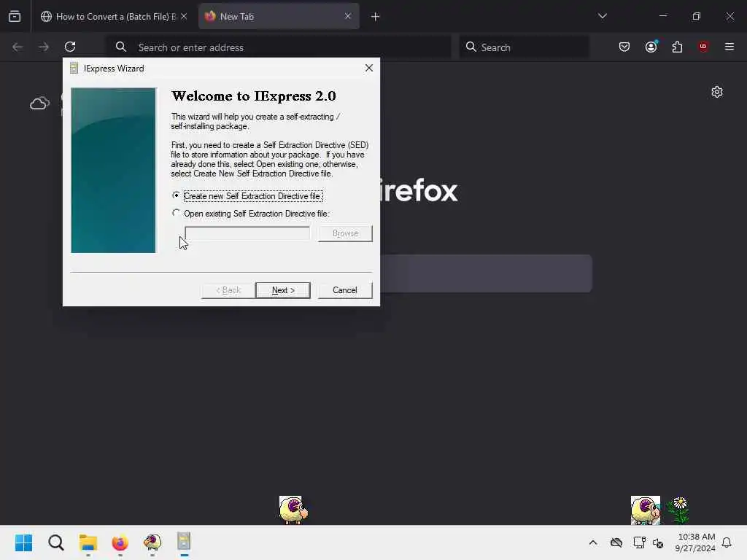Close the IExpress Wizard dialog
Screen dimensions: 747x560
tap(368, 68)
